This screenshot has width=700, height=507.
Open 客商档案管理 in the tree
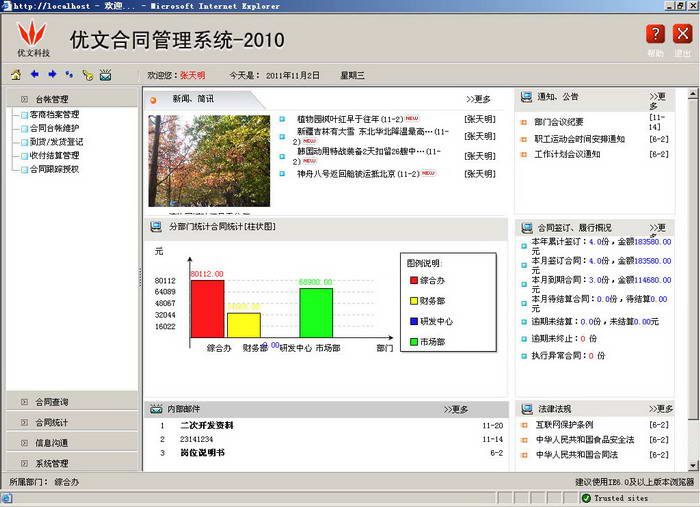[x=54, y=115]
